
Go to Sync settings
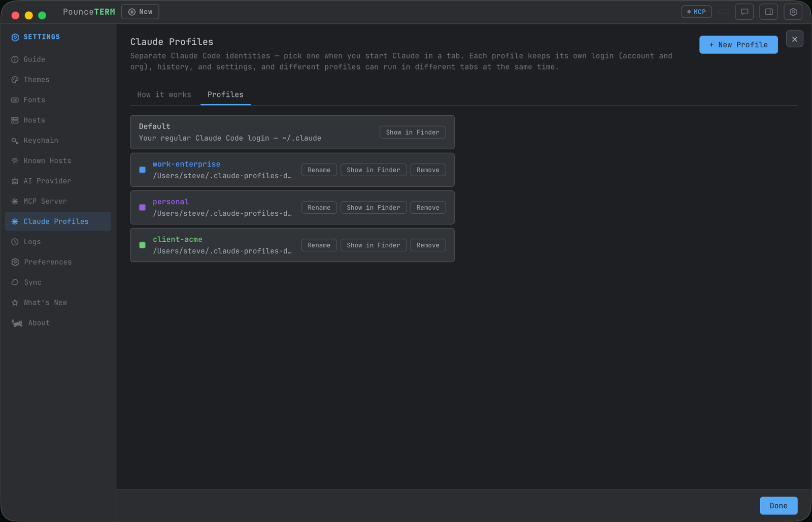pyautogui.click(x=58, y=282)
